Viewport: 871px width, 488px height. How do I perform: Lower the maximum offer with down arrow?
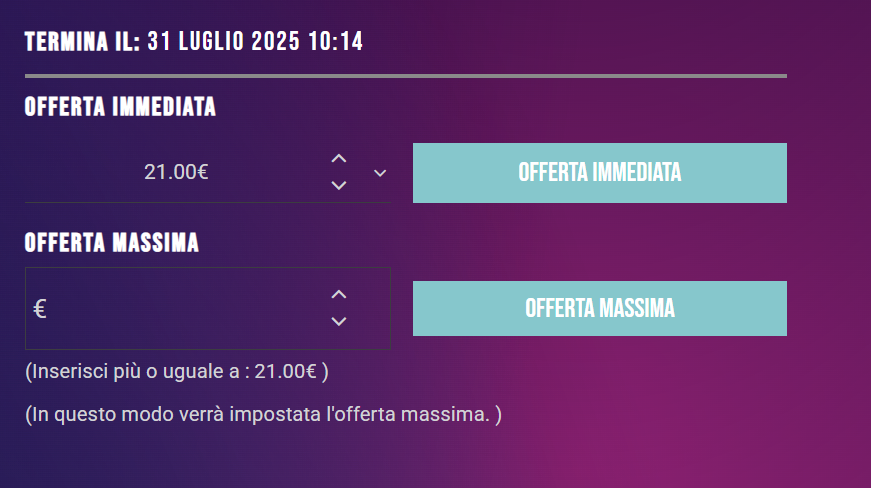coord(339,321)
